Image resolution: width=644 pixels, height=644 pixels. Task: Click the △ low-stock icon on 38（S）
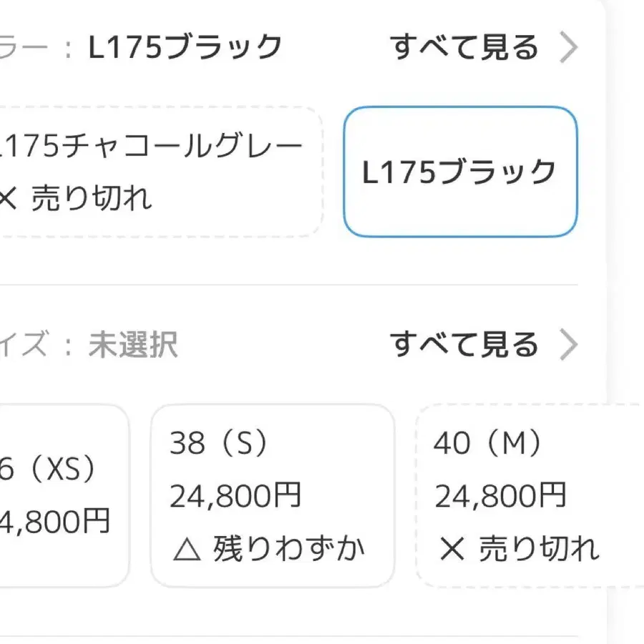[185, 550]
